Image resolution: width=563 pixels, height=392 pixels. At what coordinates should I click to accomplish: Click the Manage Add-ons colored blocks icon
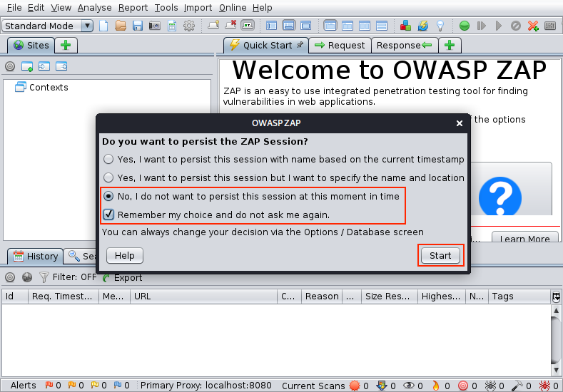(x=405, y=26)
